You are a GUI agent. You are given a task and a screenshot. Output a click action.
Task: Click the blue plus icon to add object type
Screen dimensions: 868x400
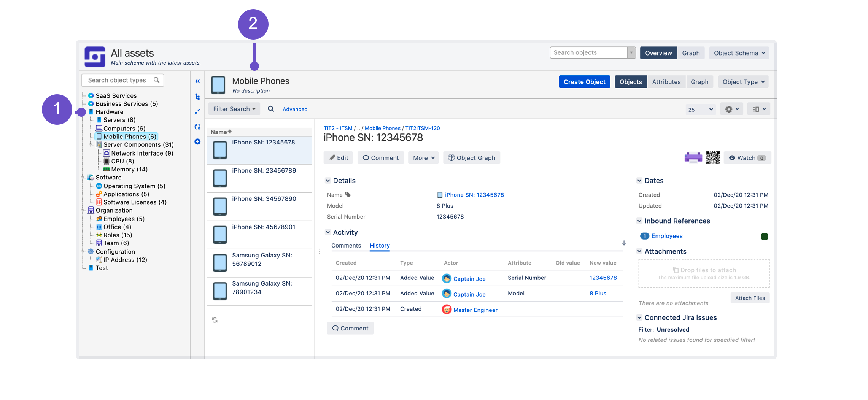pos(197,142)
